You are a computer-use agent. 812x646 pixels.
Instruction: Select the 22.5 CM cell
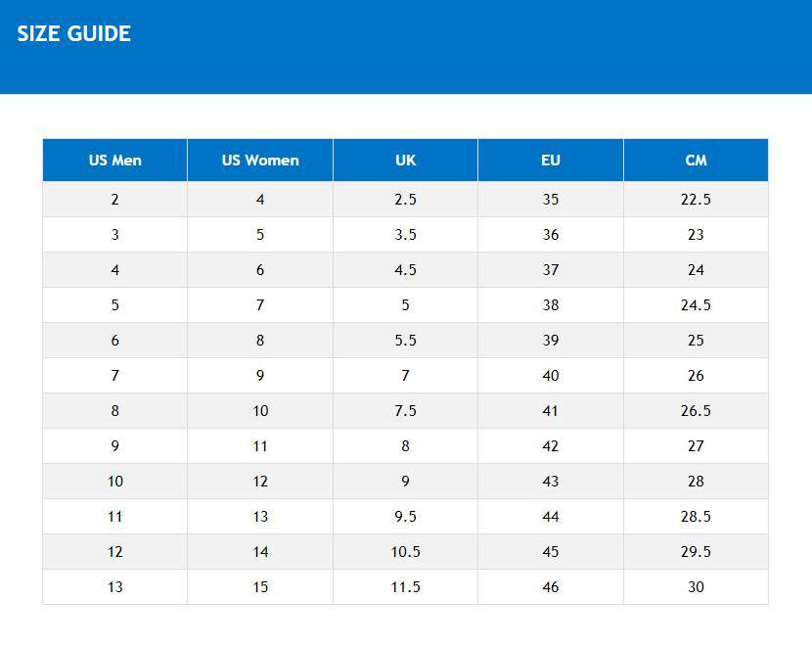[696, 200]
